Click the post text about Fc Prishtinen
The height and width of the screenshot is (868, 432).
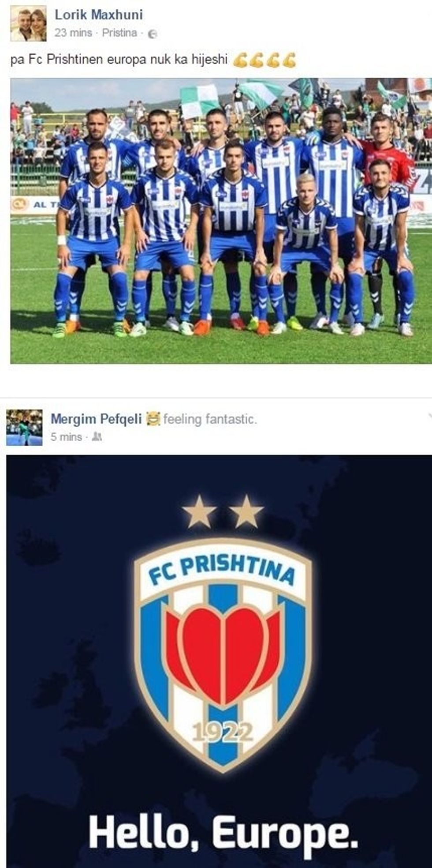pos(119,60)
